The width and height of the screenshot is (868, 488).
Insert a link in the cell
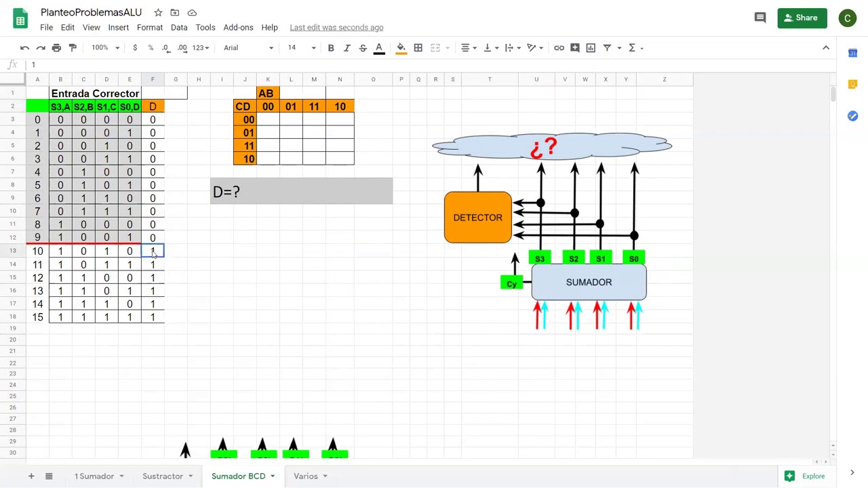(559, 47)
